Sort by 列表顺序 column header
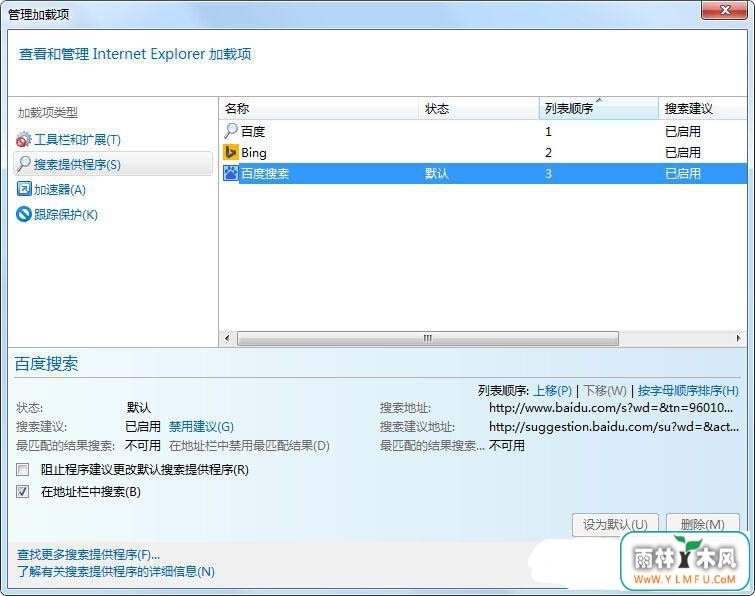This screenshot has width=755, height=596. [x=599, y=109]
